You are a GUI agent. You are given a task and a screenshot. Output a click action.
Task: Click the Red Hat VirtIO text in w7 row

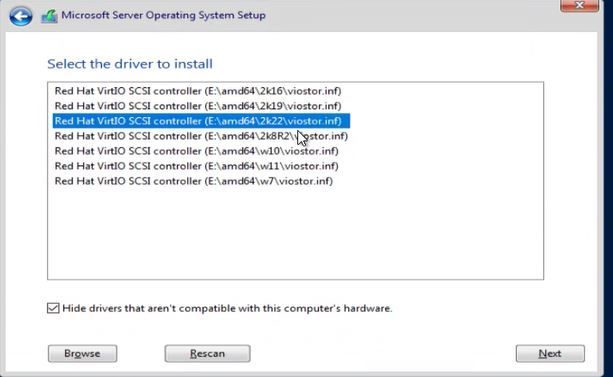point(90,181)
